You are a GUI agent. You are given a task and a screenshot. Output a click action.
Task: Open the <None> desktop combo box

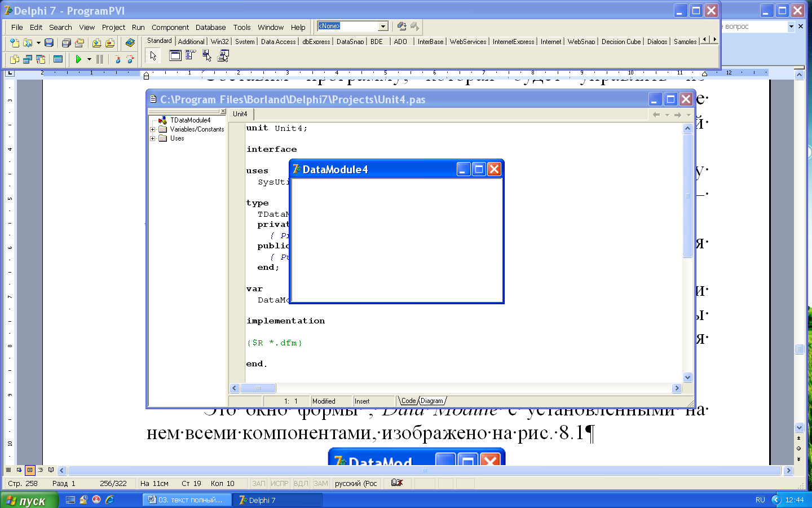click(x=383, y=26)
